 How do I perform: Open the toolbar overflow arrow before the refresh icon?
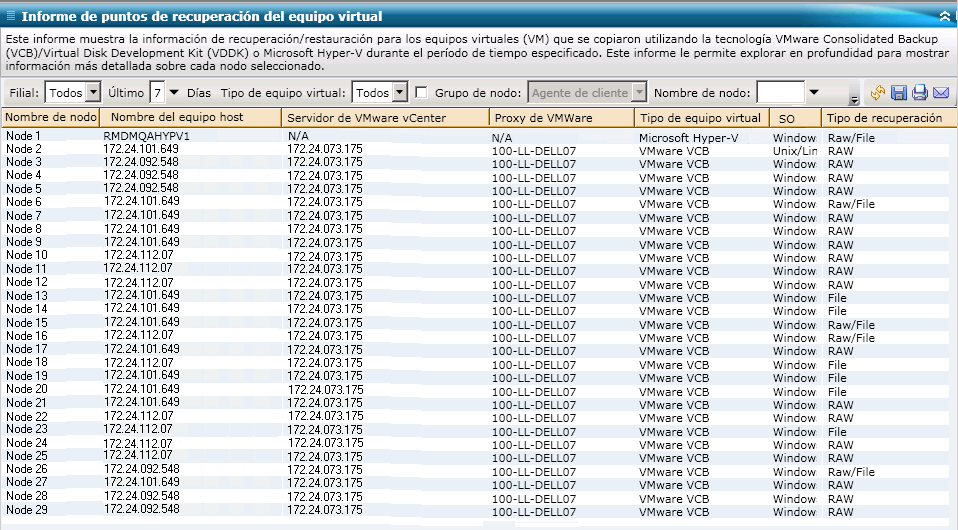[854, 100]
